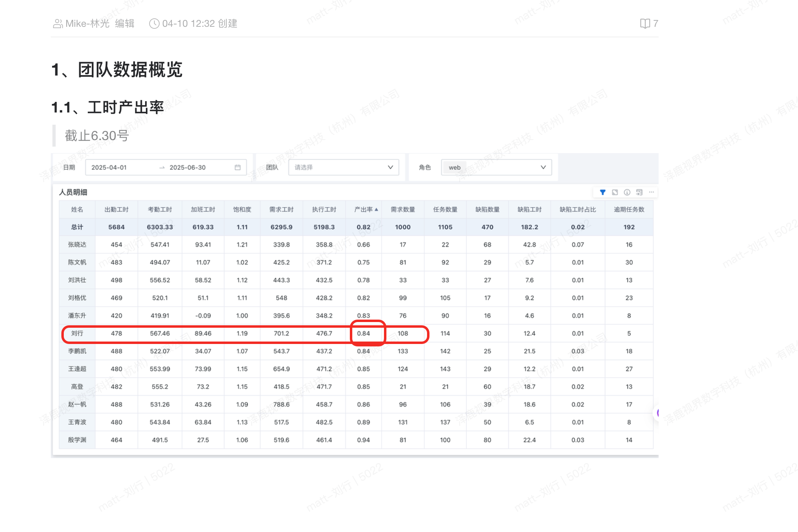Viewport: 798px width, 532px height.
Task: Click 赵一帆's 需求工时 value 788.6
Action: coord(281,404)
